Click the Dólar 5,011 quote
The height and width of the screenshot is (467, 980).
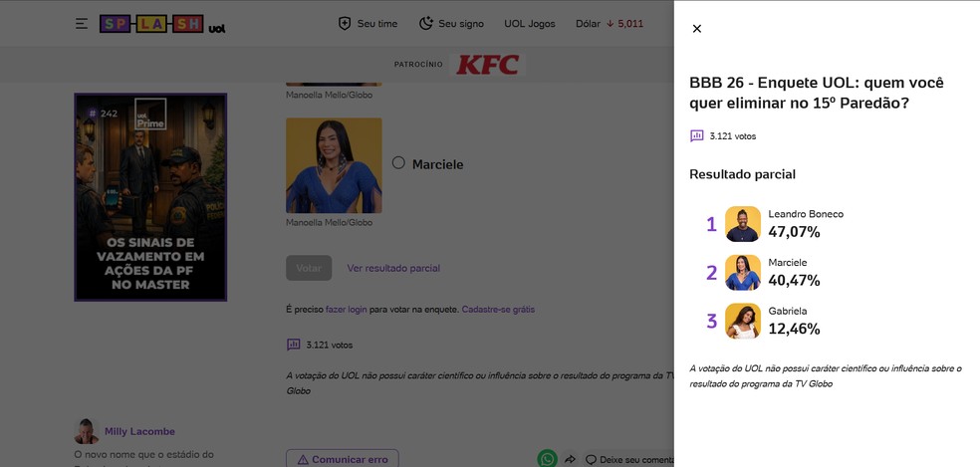point(610,24)
